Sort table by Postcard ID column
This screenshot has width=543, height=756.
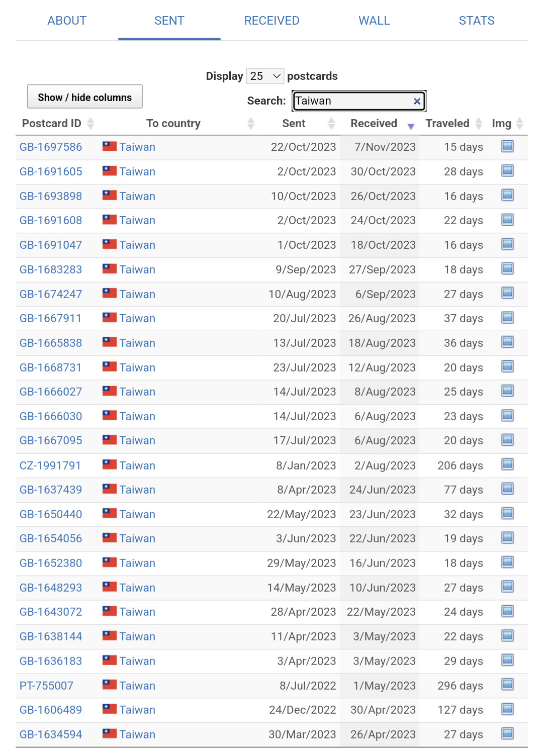pos(52,124)
